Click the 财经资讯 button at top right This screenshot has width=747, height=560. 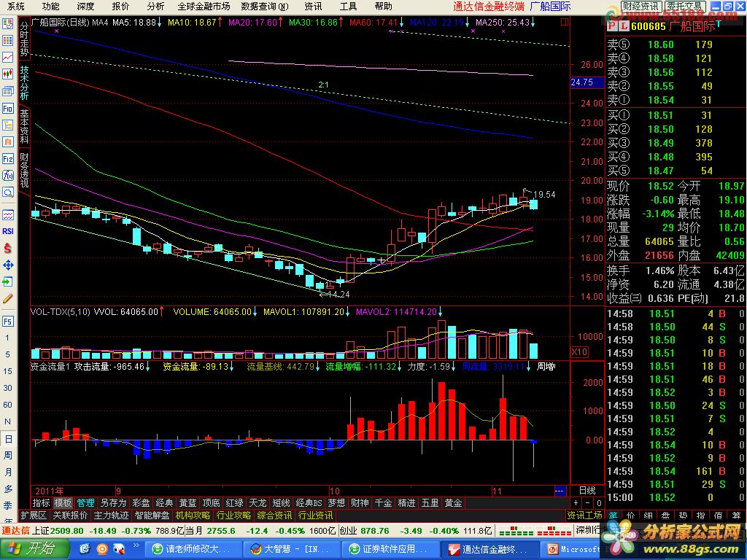click(x=640, y=6)
